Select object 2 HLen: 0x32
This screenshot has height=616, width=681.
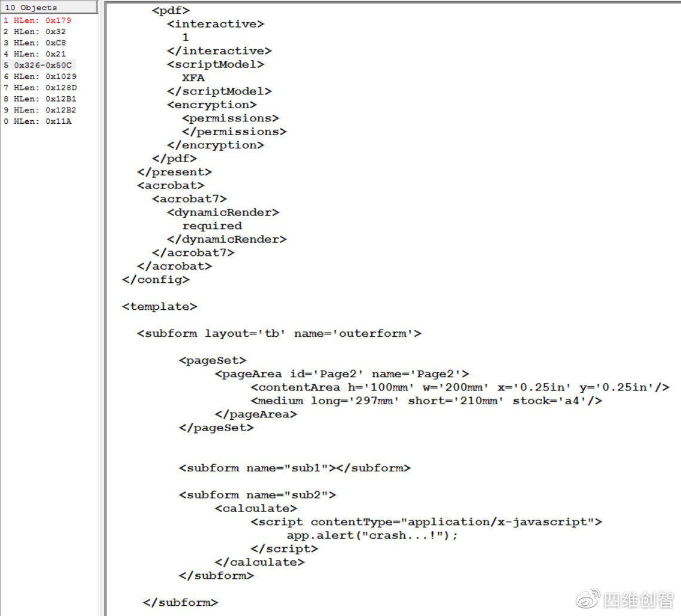pos(35,32)
